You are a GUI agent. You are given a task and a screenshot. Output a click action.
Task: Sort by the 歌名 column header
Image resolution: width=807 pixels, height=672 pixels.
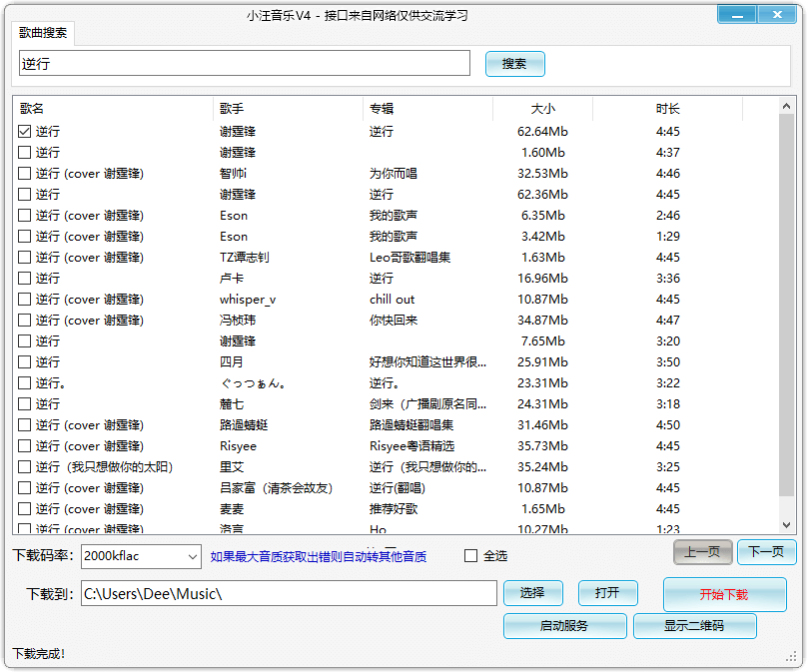113,109
